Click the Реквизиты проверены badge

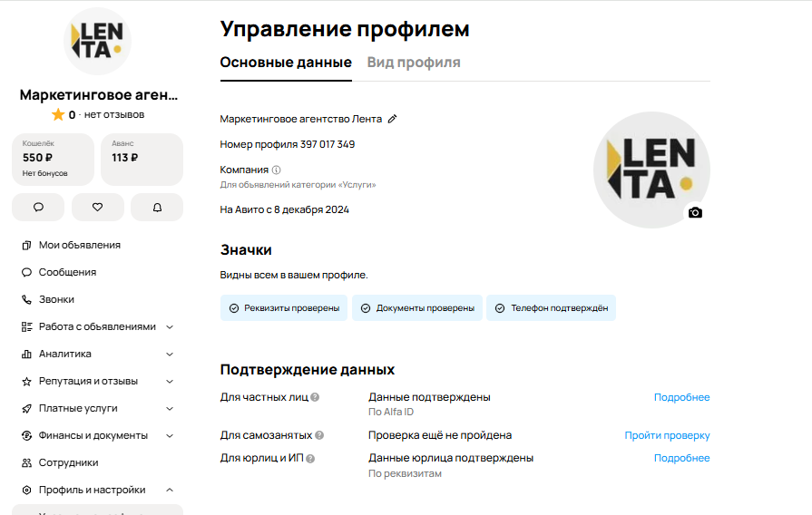(284, 308)
